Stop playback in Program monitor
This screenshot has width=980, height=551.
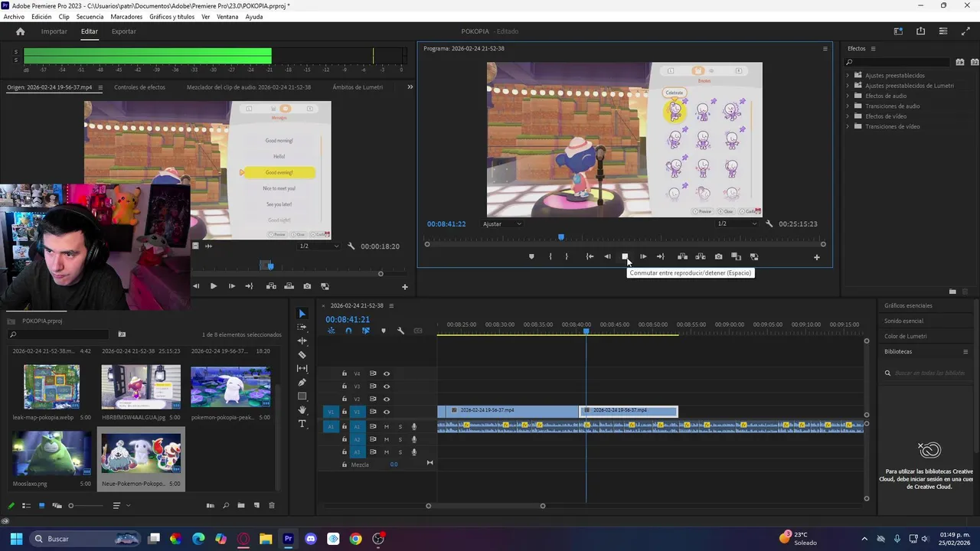tap(625, 256)
